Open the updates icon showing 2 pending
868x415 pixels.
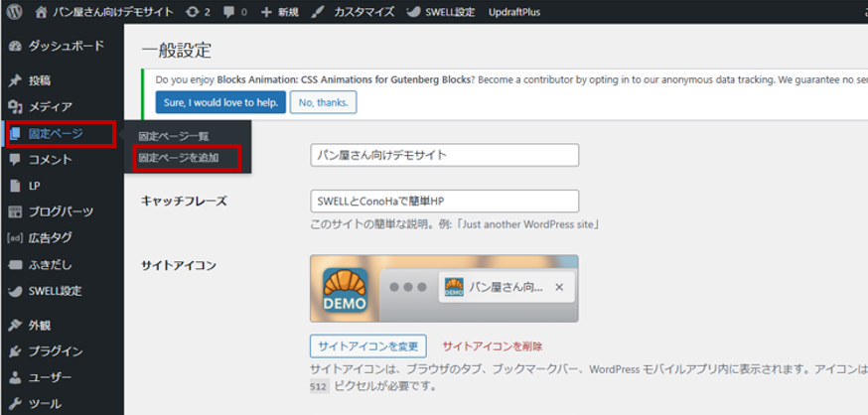tap(191, 12)
